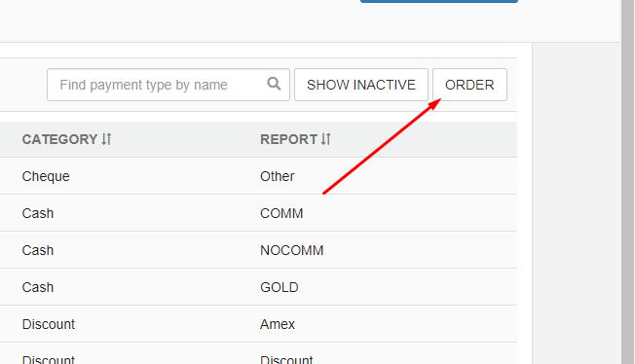This screenshot has height=364, width=635.
Task: Click the CATEGORY column header
Action: point(59,139)
